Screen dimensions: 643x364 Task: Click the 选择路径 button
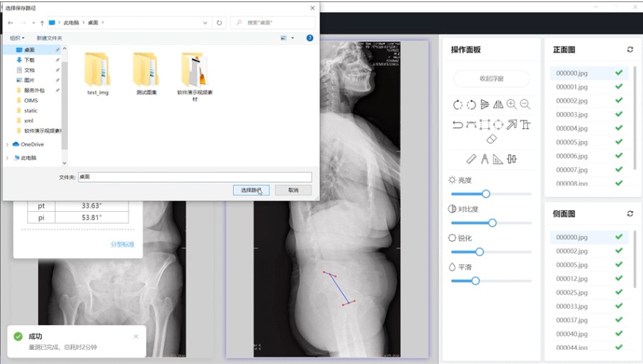pyautogui.click(x=251, y=190)
